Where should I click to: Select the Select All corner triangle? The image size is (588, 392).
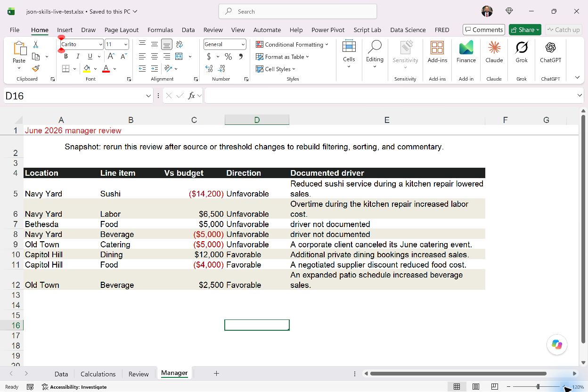point(17,120)
